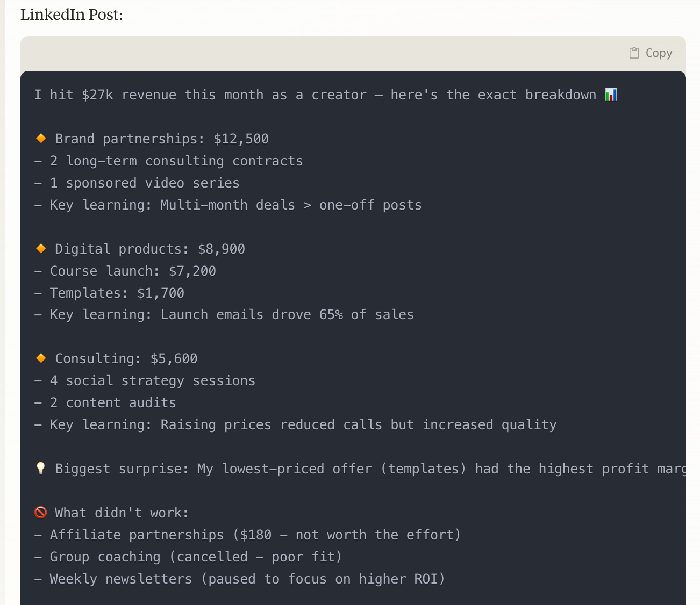Click the clipboard icon beside Copy

(x=634, y=53)
